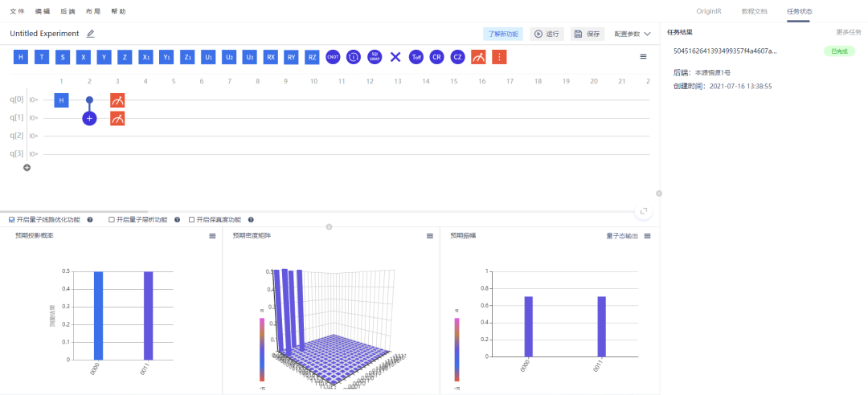
Task: Open the 更多任务 link
Action: pyautogui.click(x=849, y=32)
